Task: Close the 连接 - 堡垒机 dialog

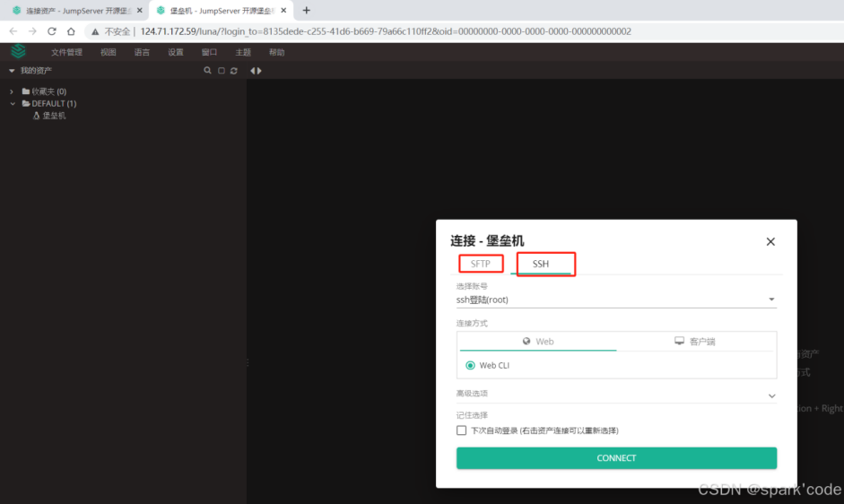Action: pos(770,242)
